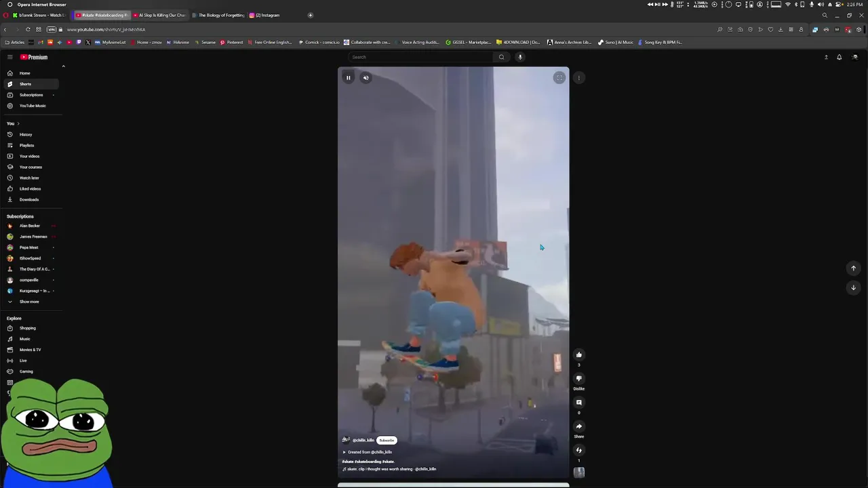Viewport: 868px width, 488px height.
Task: Switch to the AI Slop Is Killing tab
Action: point(160,15)
